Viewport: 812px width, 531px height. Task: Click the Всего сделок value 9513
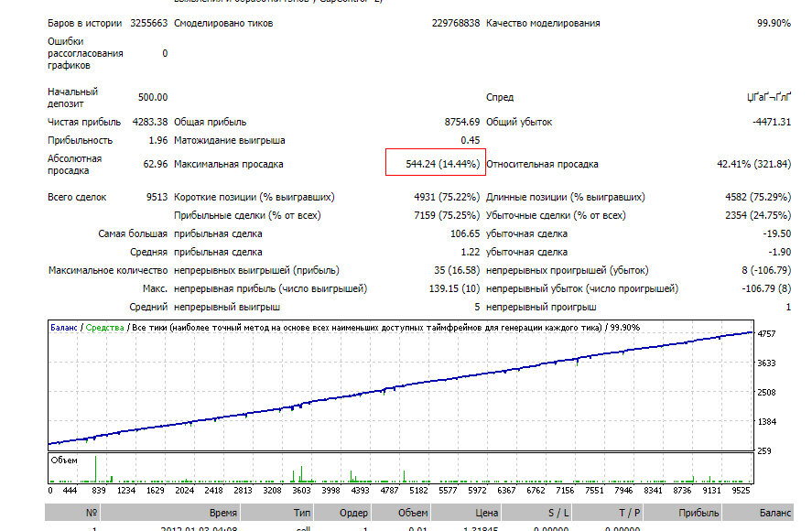coord(157,197)
